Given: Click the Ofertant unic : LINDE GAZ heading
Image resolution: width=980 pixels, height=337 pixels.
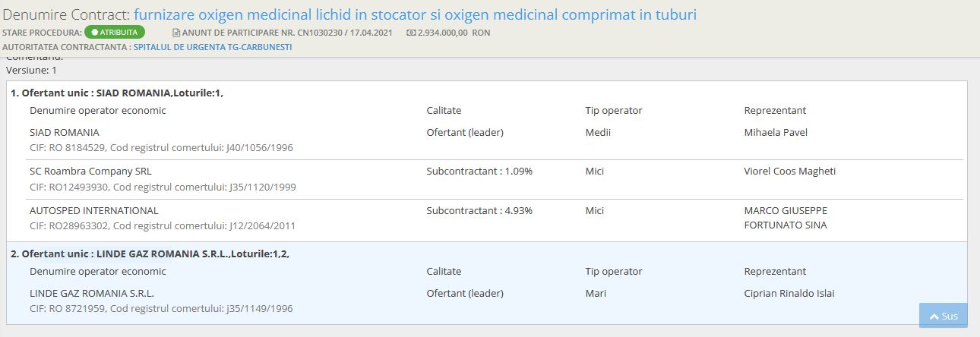Looking at the screenshot, I should tap(150, 254).
